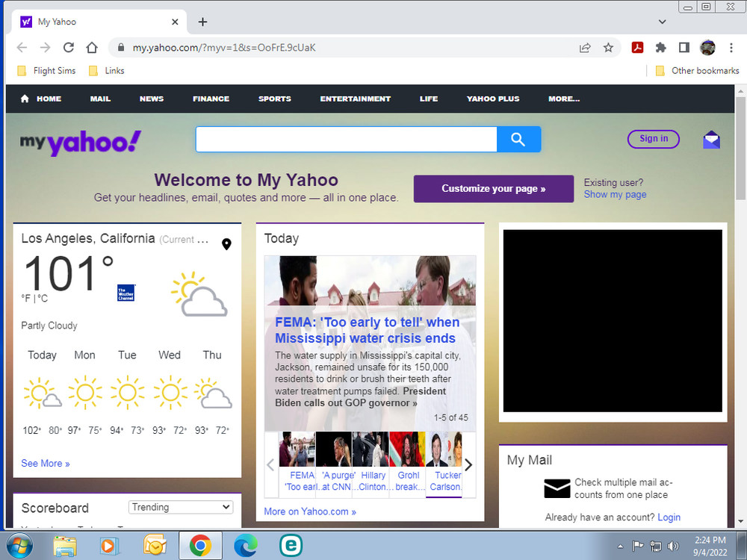The height and width of the screenshot is (560, 747).
Task: Open a new tab with plus button
Action: pyautogui.click(x=203, y=22)
